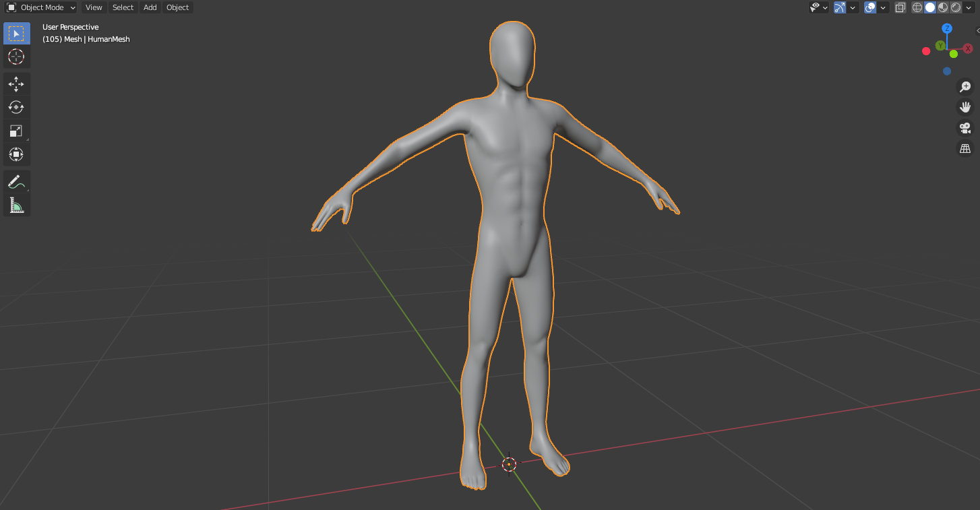Open the Add menu
The height and width of the screenshot is (510, 980).
click(150, 7)
